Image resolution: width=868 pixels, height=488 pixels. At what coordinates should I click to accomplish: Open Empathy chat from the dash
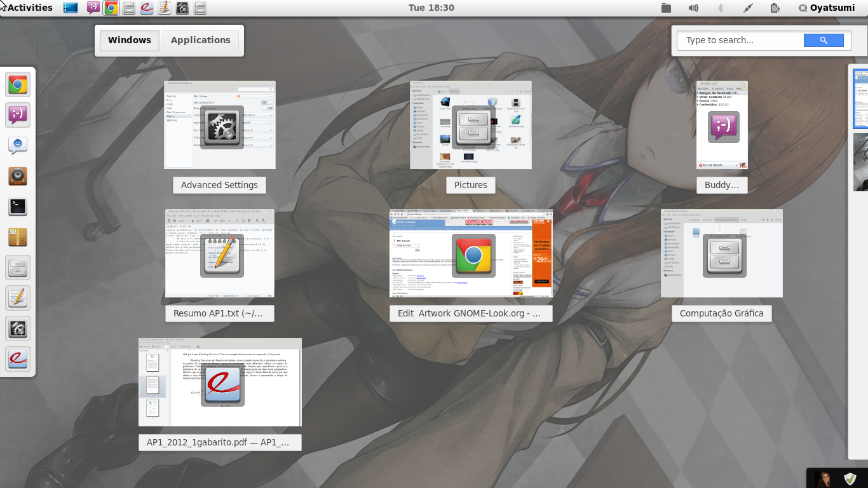(x=18, y=115)
